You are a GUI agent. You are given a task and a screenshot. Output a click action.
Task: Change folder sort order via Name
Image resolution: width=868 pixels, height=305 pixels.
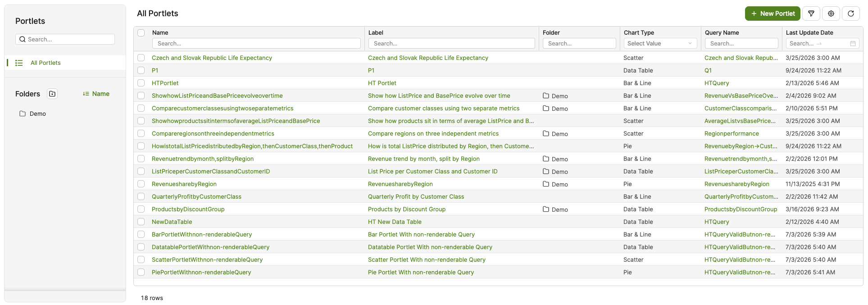click(96, 94)
